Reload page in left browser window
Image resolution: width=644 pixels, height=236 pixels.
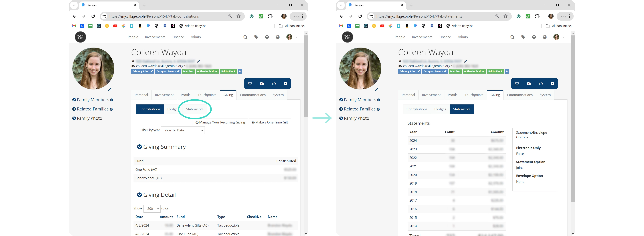click(x=93, y=16)
